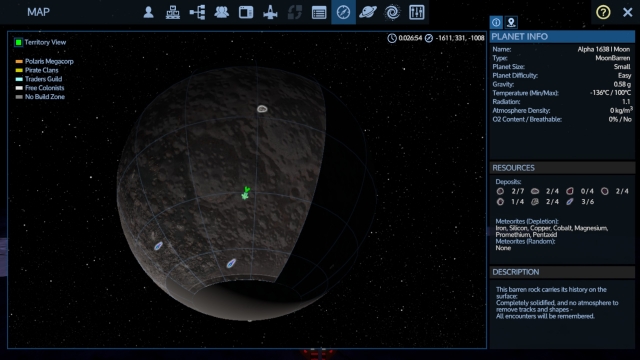This screenshot has width=640, height=360.
Task: Select the green player marker on moon
Action: 245,193
